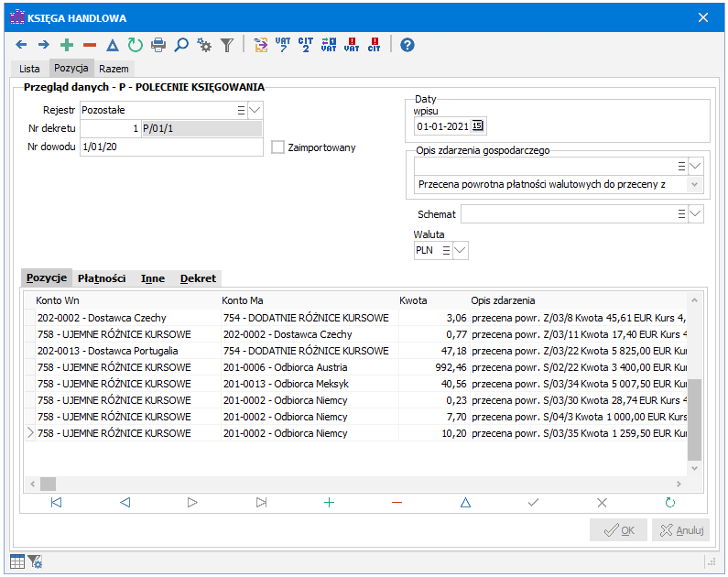Viewport: 728px width, 577px height.
Task: Click the Nr dekretu number field
Action: 111,128
